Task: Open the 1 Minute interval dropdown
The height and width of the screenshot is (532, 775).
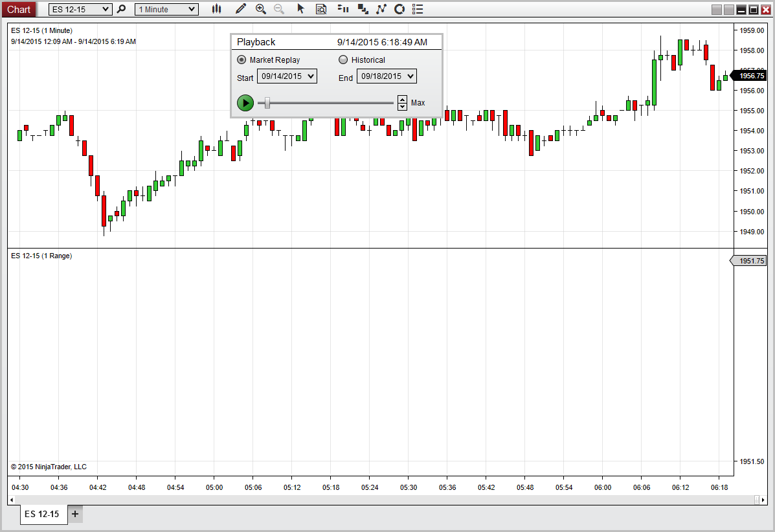Action: point(166,10)
